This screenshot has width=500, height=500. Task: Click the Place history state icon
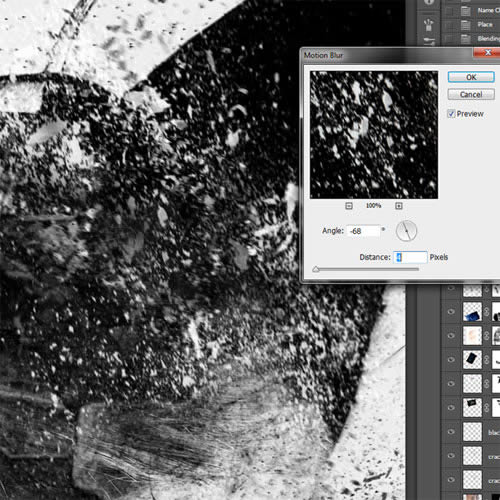coord(466,25)
